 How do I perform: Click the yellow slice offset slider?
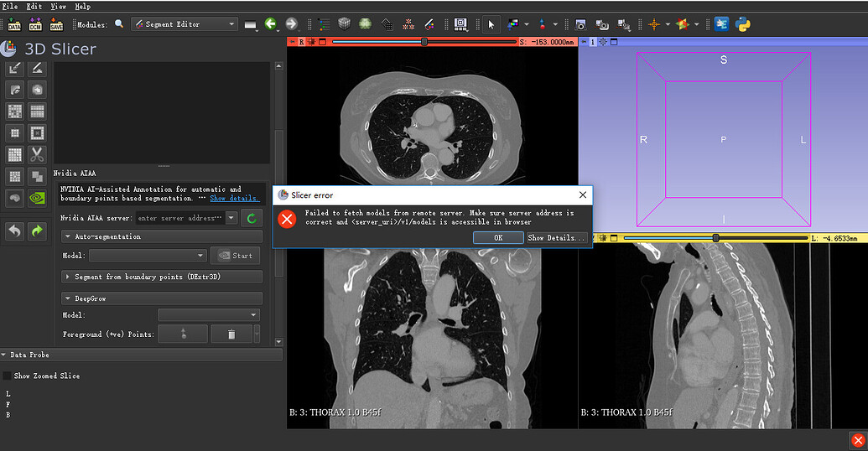point(715,238)
